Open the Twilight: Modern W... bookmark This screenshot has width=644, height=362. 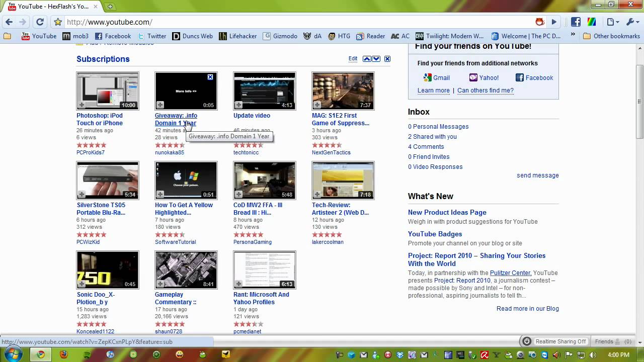coord(450,36)
